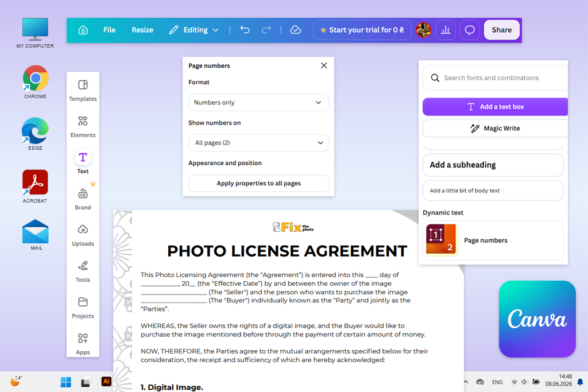Open Adobe Illustrator from taskbar
Image resolution: width=588 pixels, height=392 pixels.
106,382
